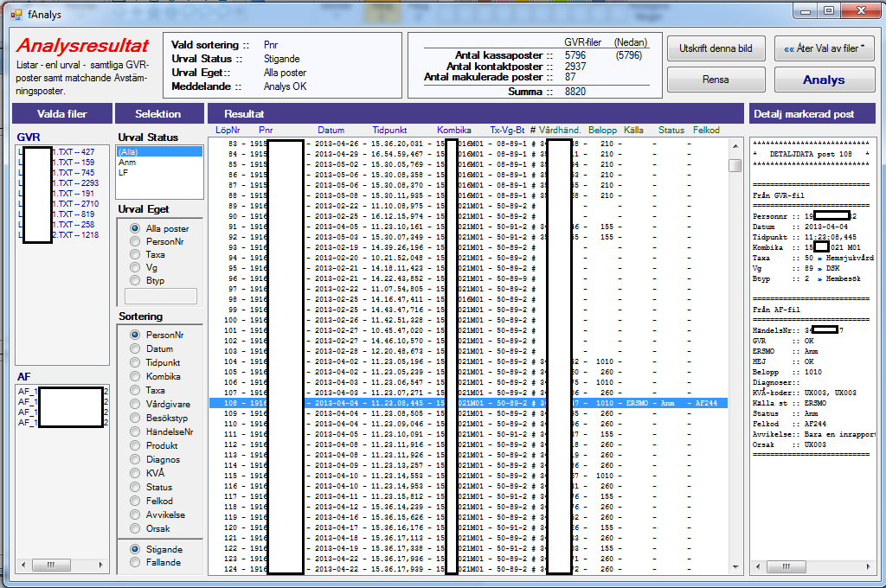Select LF in Urval Status list
886x588 pixels.
coord(123,172)
